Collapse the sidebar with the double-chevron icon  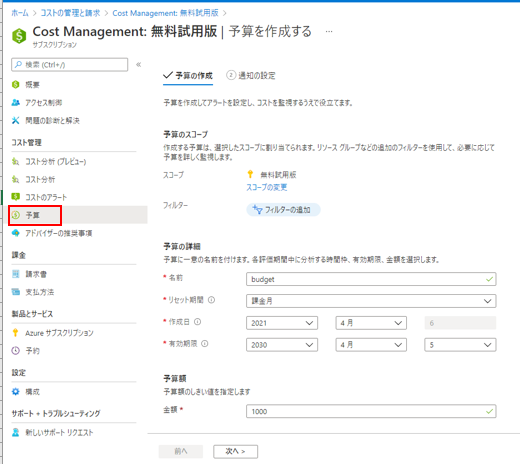pos(139,65)
